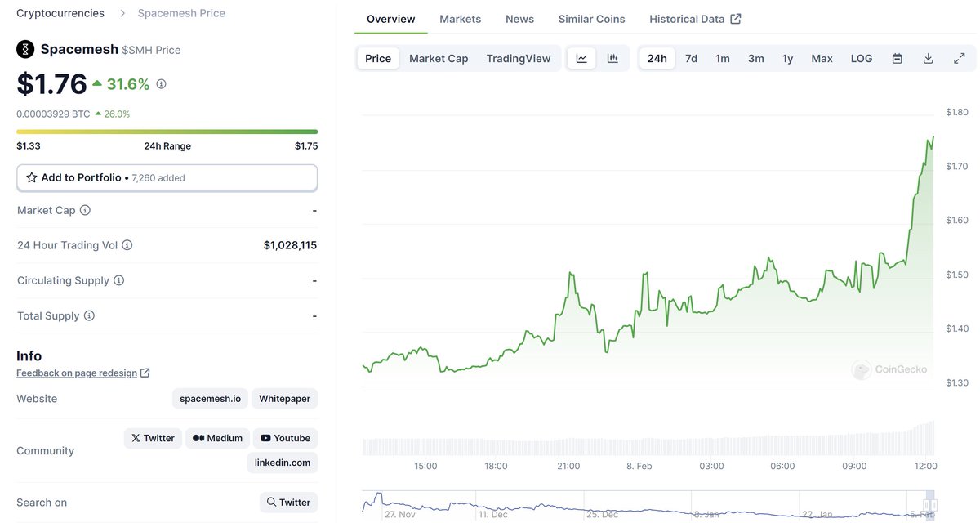Click the Spacemesh coin logo icon
Screen dimensions: 980x523
(26, 49)
